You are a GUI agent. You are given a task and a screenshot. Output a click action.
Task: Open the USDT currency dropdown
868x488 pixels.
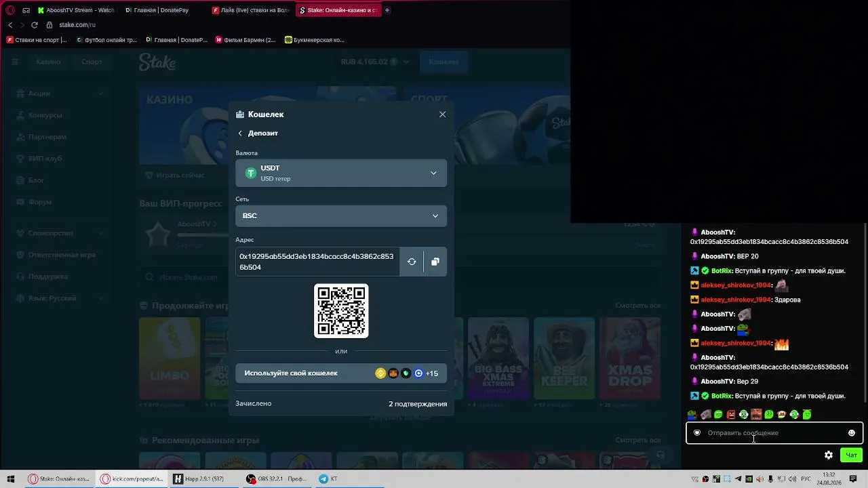(x=341, y=173)
